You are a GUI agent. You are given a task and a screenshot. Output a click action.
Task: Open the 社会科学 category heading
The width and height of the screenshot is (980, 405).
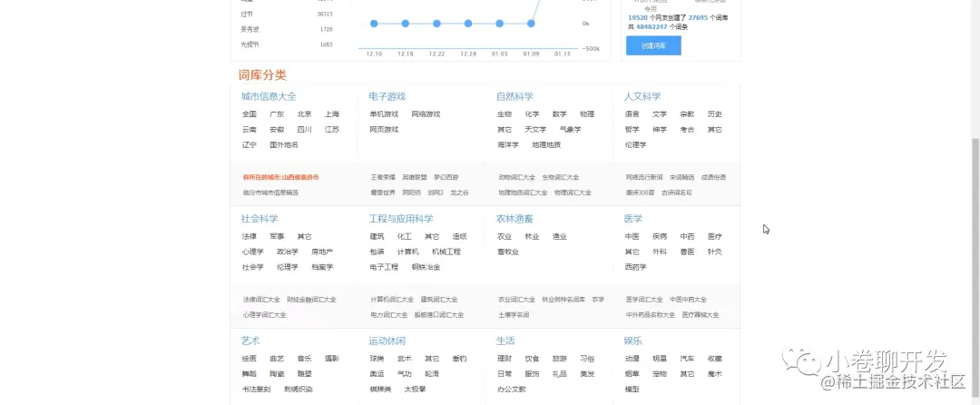[260, 219]
